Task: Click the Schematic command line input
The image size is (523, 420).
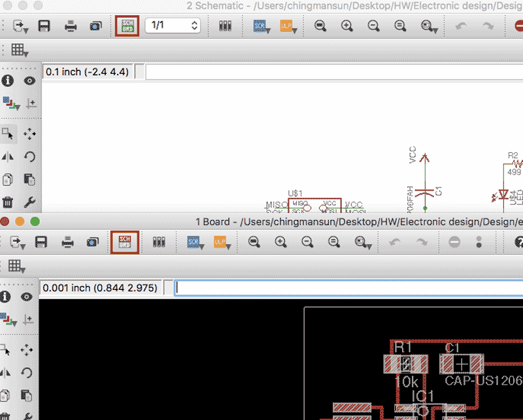Action: pyautogui.click(x=334, y=72)
